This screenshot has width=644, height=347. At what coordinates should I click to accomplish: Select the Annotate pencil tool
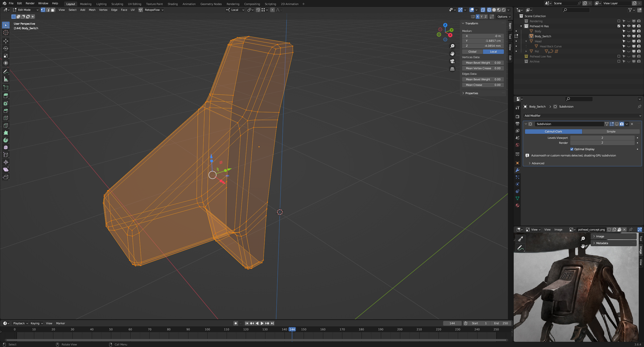pyautogui.click(x=6, y=72)
